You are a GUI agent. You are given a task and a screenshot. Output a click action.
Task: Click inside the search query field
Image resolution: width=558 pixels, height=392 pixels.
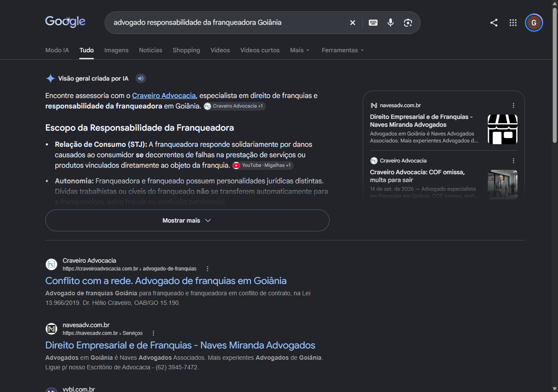[227, 23]
